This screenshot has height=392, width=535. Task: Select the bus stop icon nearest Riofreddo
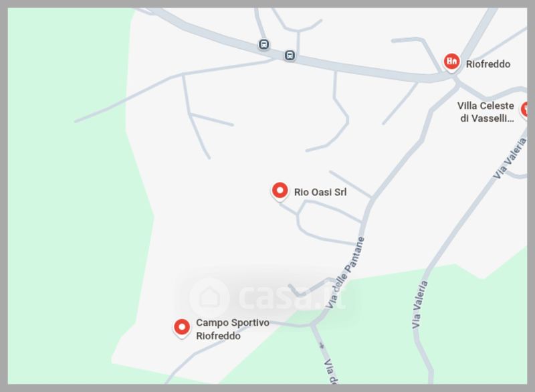(290, 56)
